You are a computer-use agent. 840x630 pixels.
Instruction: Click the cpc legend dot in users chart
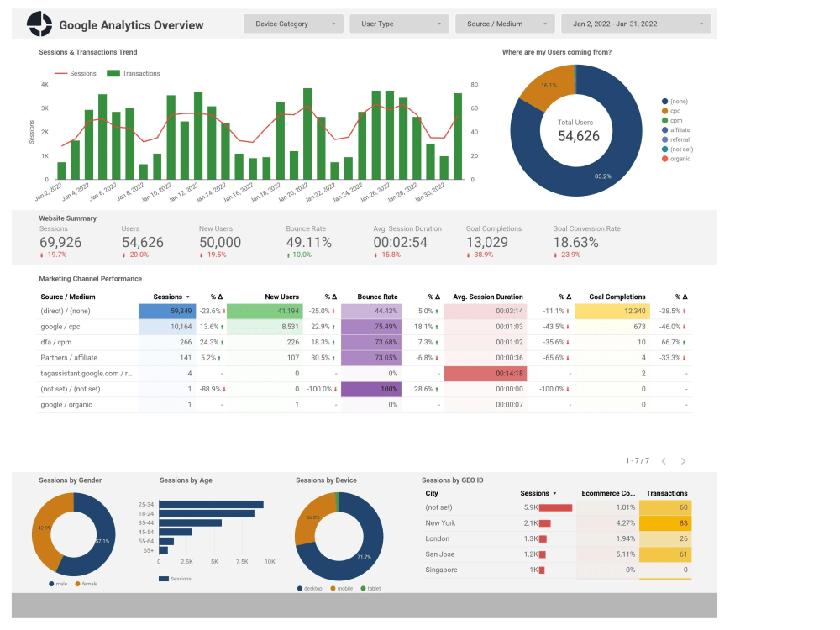[664, 111]
